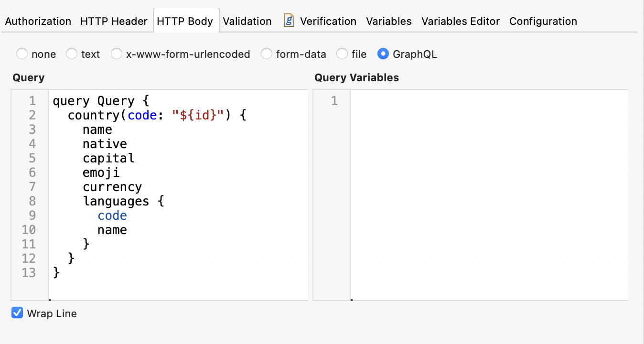Click the green script icon beside Verification
This screenshot has width=644, height=344.
tap(289, 21)
